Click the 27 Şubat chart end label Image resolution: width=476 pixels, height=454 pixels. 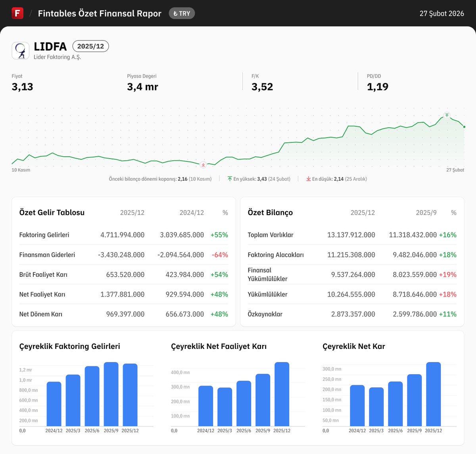point(455,170)
